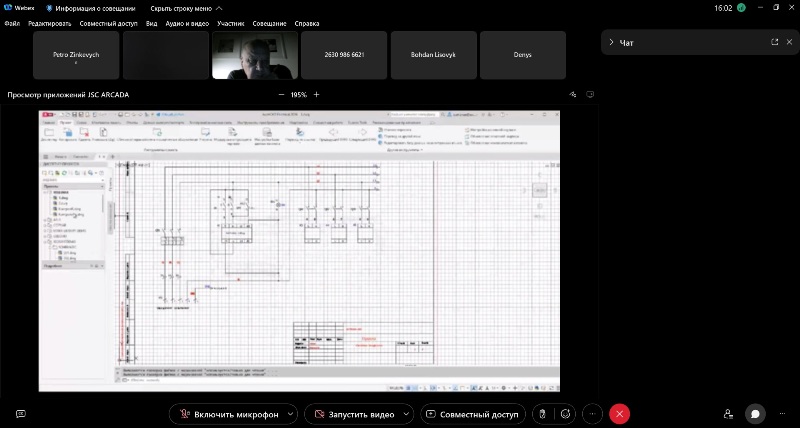Close the Чат panel

pos(789,42)
